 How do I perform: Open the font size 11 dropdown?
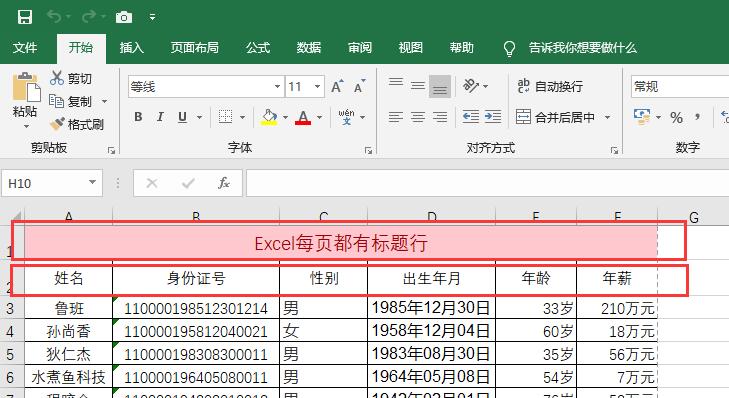(x=318, y=86)
